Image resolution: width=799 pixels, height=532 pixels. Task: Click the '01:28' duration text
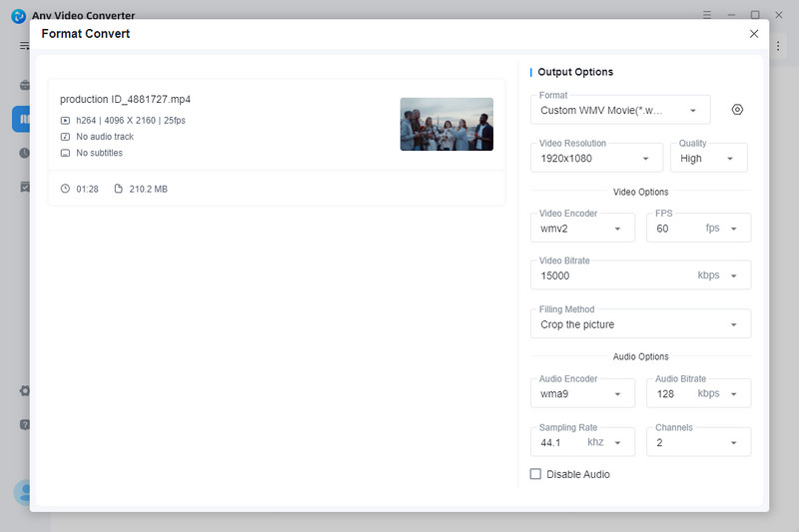pos(87,189)
